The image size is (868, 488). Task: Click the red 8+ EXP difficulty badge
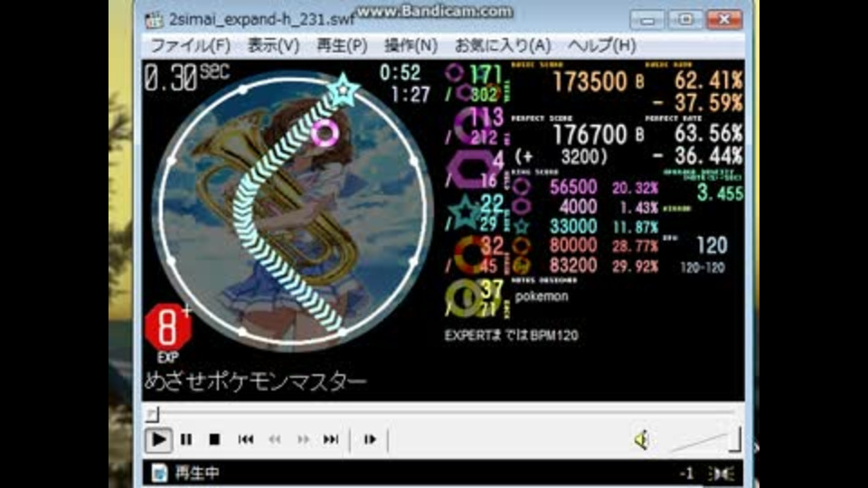pos(168,327)
